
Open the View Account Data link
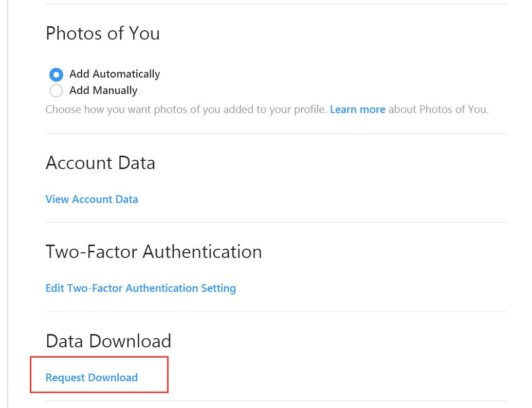(x=91, y=199)
